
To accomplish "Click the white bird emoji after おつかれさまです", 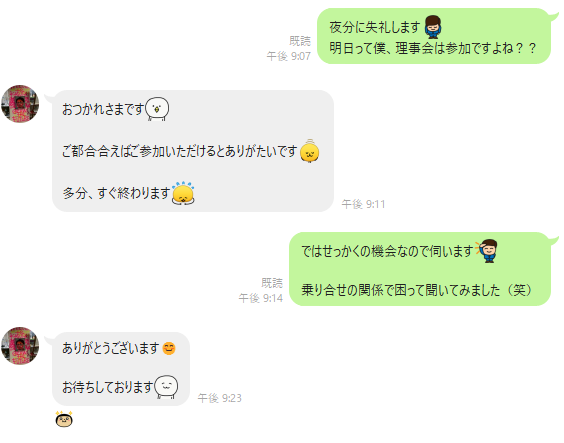I will pyautogui.click(x=157, y=109).
